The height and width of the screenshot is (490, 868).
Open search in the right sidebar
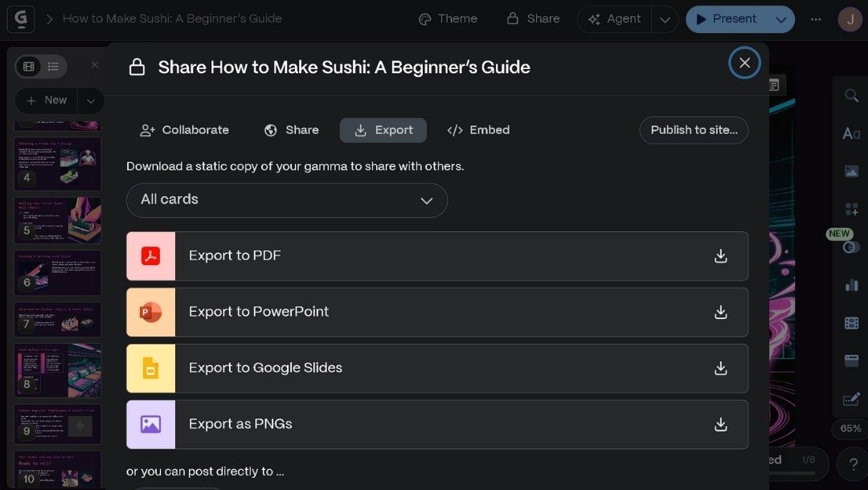pos(851,96)
